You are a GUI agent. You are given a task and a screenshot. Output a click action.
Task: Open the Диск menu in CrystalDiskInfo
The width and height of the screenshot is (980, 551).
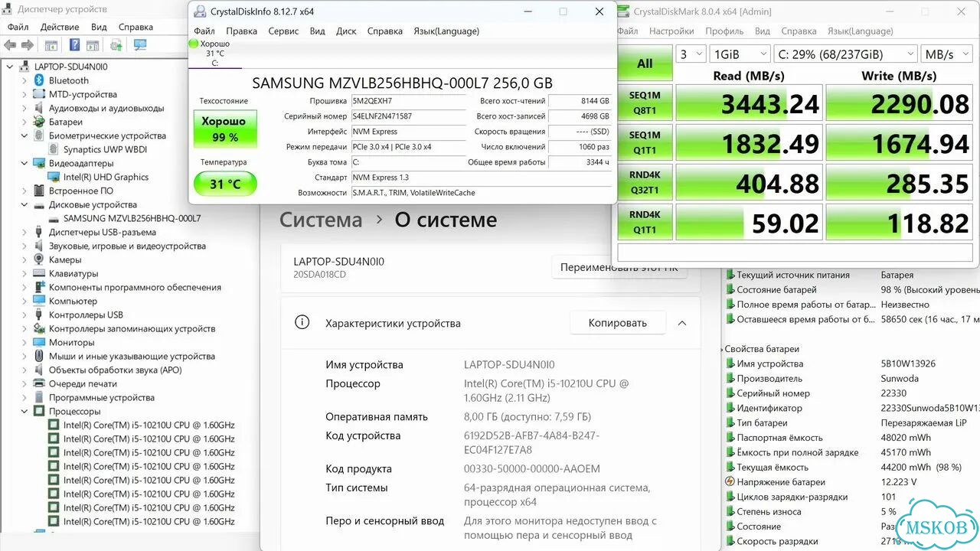[346, 31]
